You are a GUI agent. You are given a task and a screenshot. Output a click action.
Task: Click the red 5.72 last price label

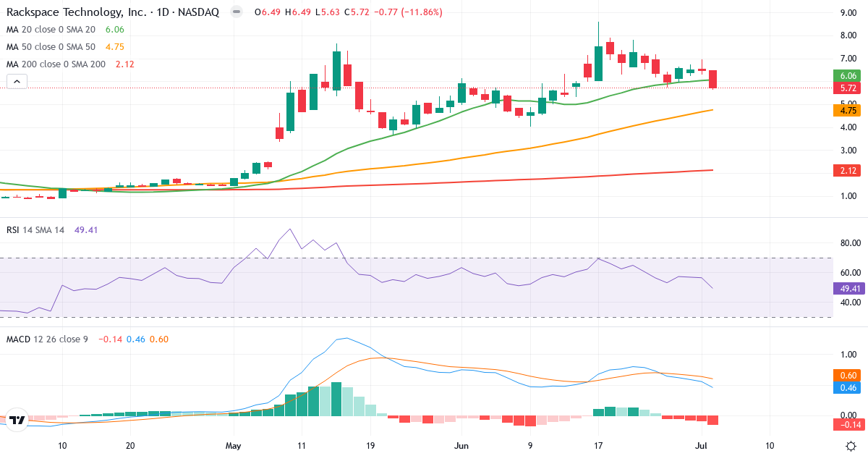point(846,88)
